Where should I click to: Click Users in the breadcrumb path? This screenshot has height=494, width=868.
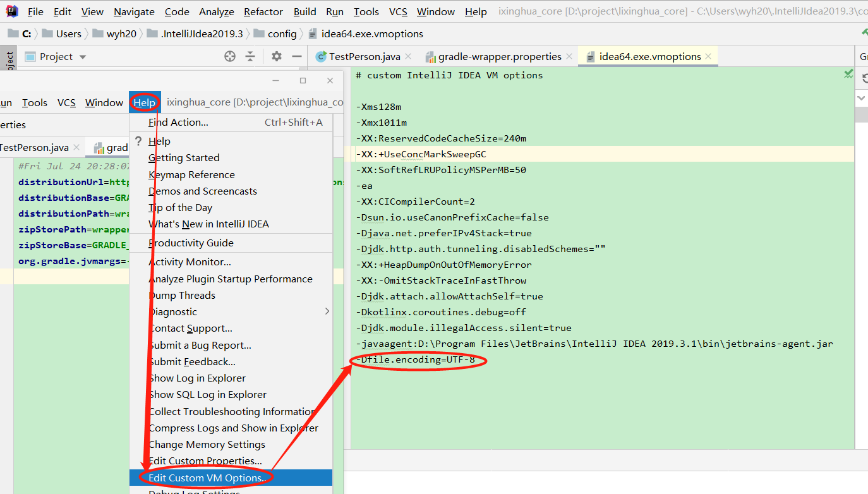[x=68, y=33]
